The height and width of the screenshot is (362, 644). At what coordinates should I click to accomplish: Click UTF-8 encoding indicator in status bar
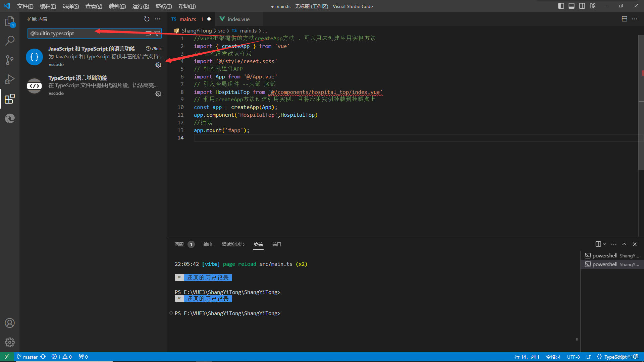[574, 357]
